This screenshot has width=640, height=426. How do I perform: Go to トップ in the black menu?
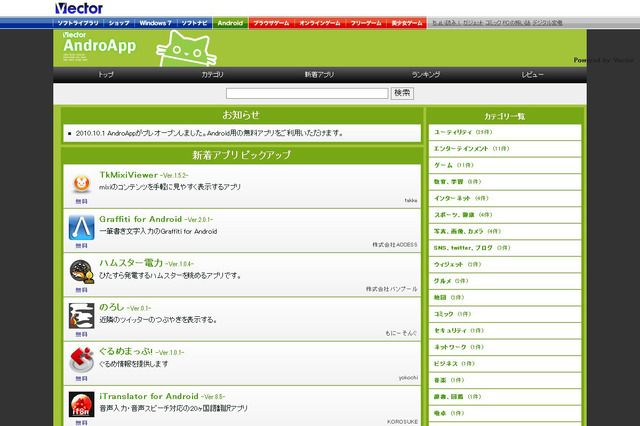click(x=106, y=75)
